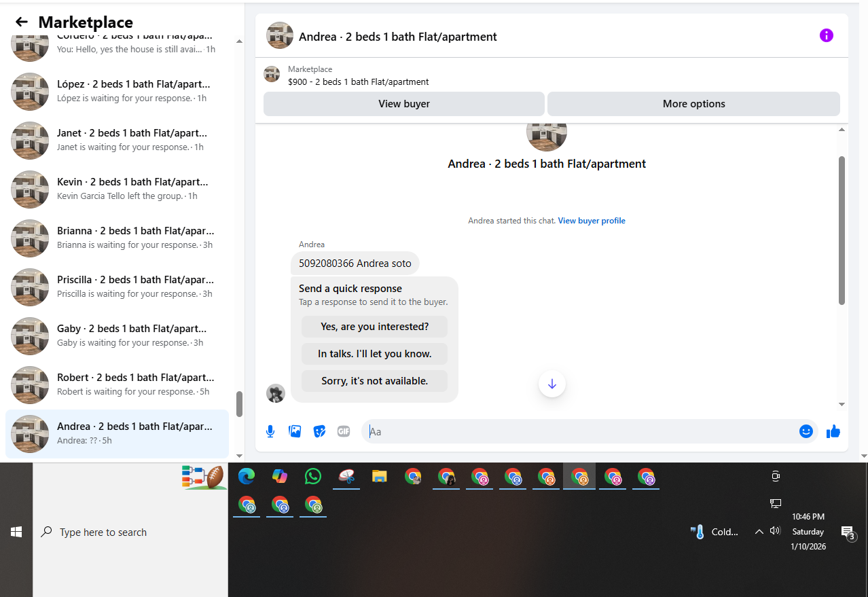This screenshot has width=868, height=597.
Task: Open the GIF picker
Action: (x=344, y=431)
